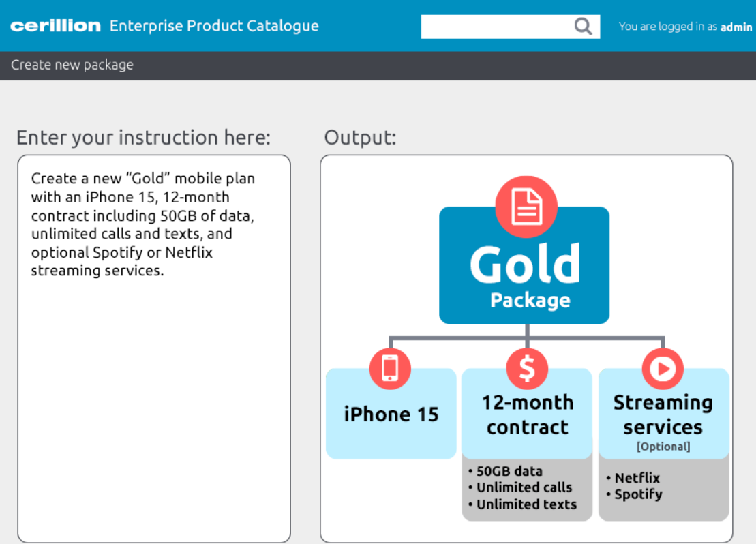Open the admin user link
This screenshot has height=544, width=756.
736,27
